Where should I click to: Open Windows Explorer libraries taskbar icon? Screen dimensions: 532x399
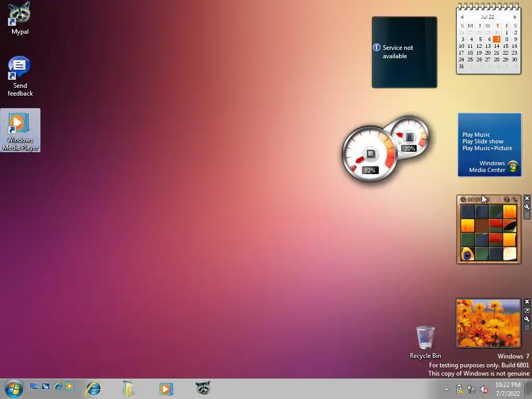[128, 389]
